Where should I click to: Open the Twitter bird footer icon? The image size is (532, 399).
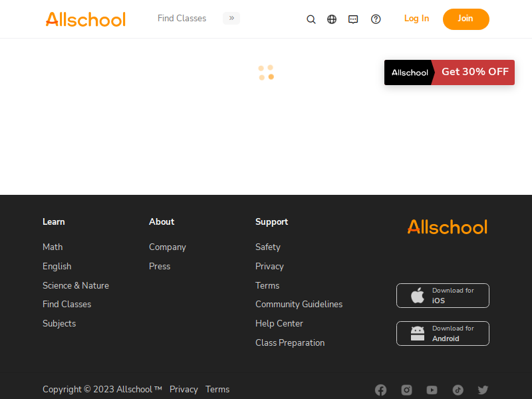coord(483,390)
